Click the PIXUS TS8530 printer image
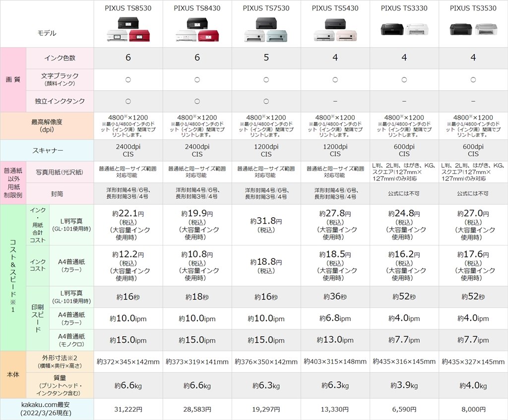Screen dimensions: 508x420 [x=128, y=30]
